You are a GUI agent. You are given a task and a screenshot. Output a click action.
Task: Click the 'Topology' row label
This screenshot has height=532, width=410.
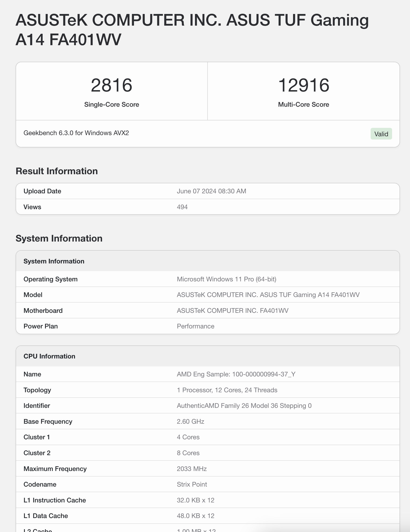pos(37,390)
